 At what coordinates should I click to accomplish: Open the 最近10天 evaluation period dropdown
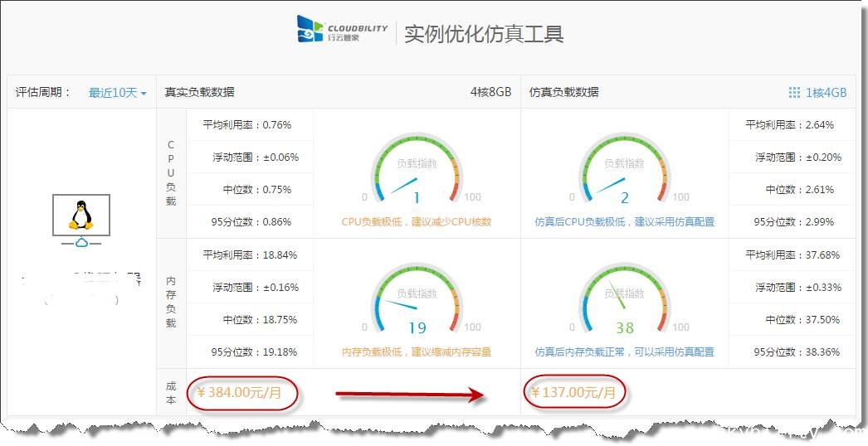tap(117, 93)
